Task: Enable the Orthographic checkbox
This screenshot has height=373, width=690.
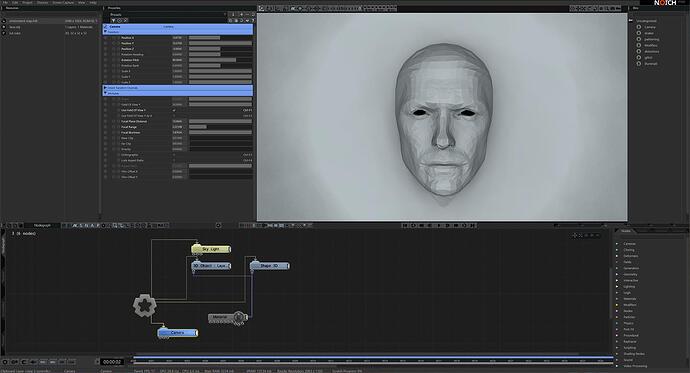Action: (174, 155)
